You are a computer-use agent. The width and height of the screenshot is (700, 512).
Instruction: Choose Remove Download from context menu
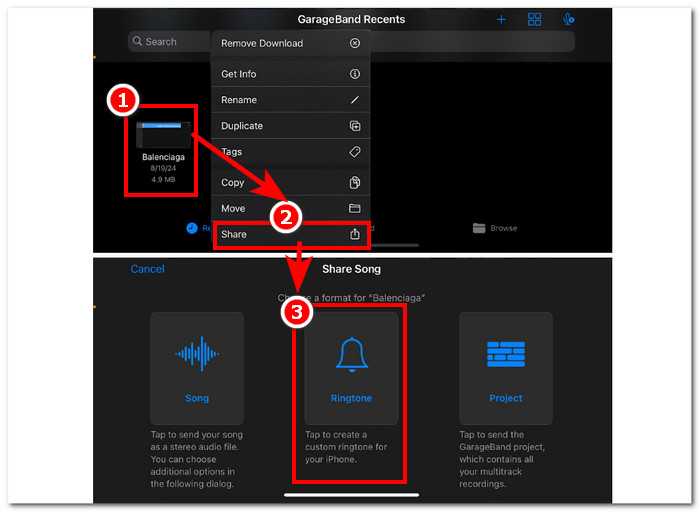(x=291, y=43)
